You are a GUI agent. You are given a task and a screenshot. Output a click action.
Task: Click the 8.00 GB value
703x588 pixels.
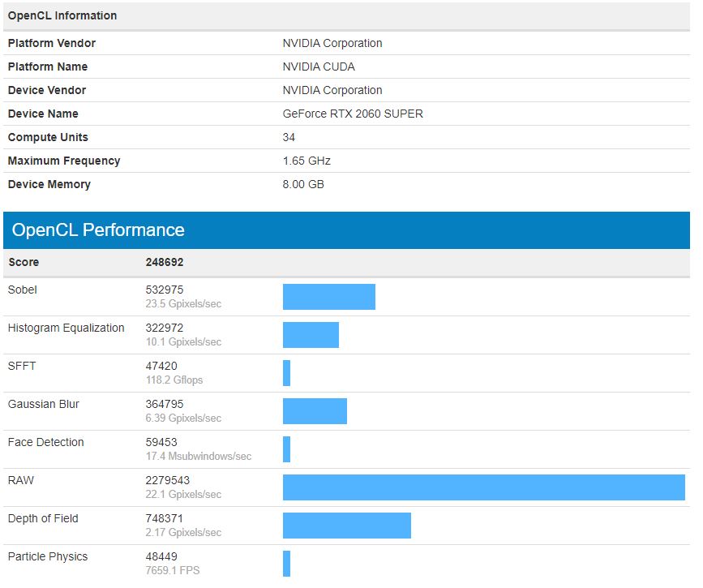click(303, 184)
